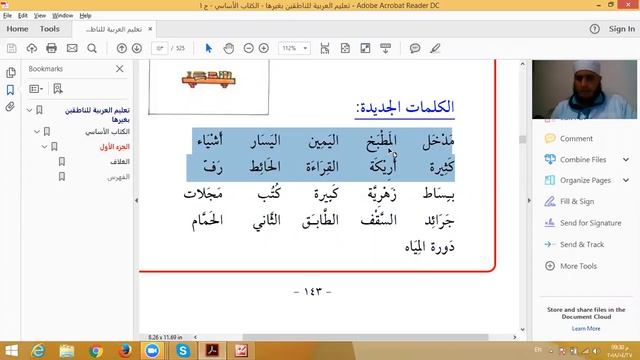Click the vertical scrollbar thumb

pyautogui.click(x=522, y=140)
